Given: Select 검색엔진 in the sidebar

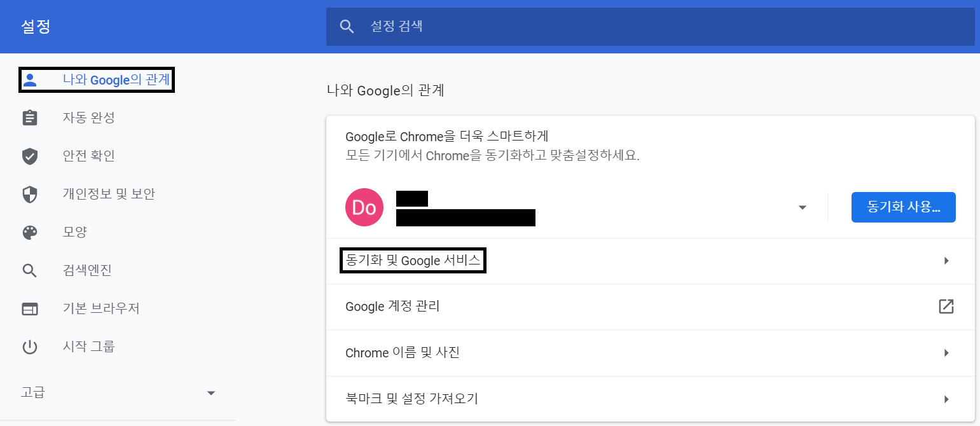Looking at the screenshot, I should click(87, 271).
